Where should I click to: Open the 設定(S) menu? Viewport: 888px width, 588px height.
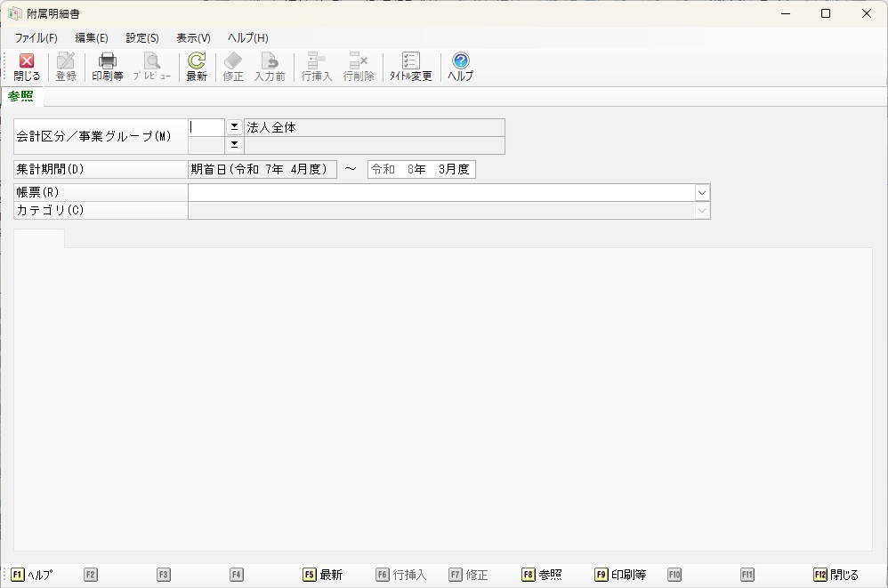(142, 38)
